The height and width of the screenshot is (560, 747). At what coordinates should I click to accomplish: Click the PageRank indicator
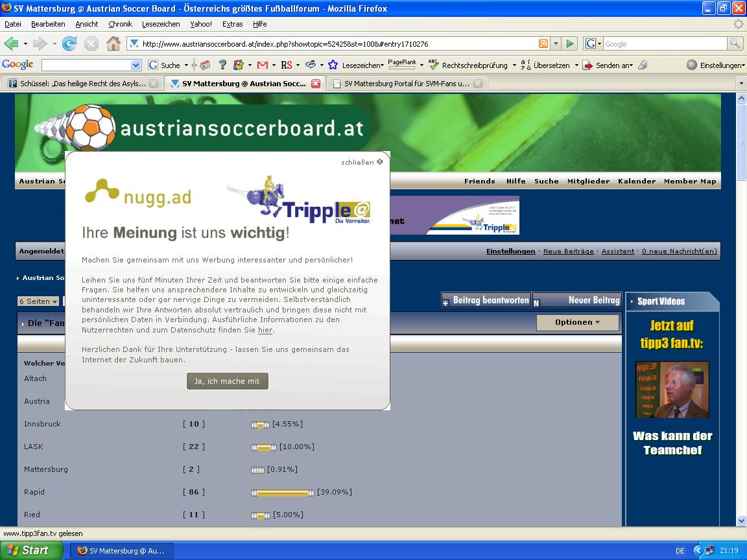402,64
